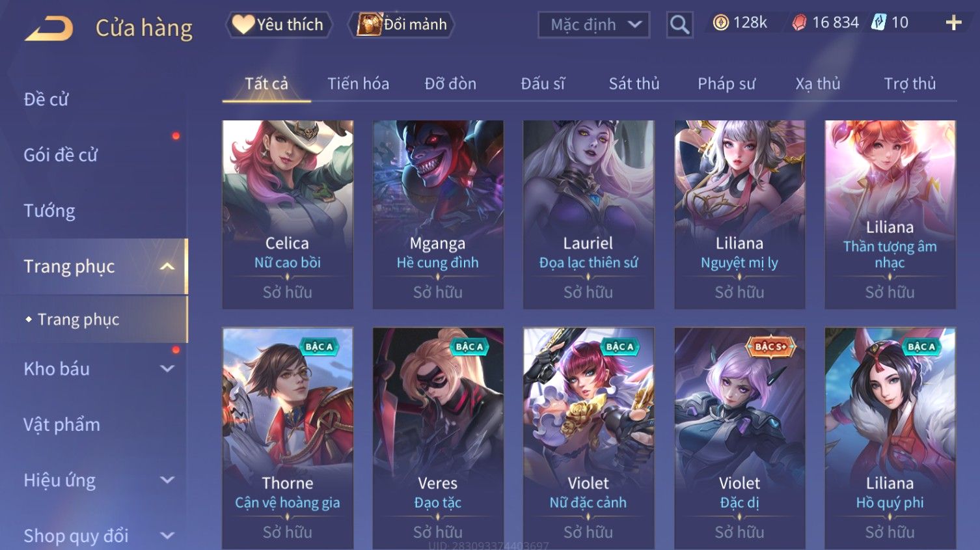Click the gold coin balance icon
Viewport: 980px width, 550px height.
[x=720, y=23]
